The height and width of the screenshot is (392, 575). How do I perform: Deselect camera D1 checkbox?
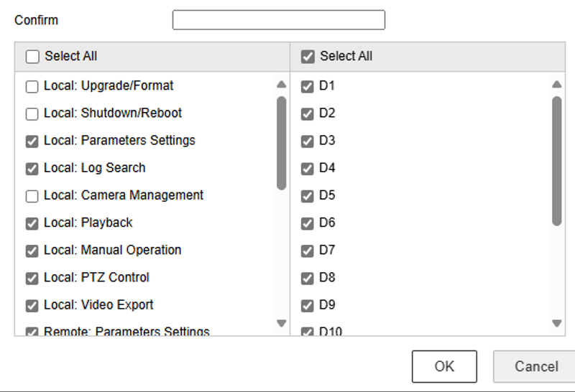(308, 87)
